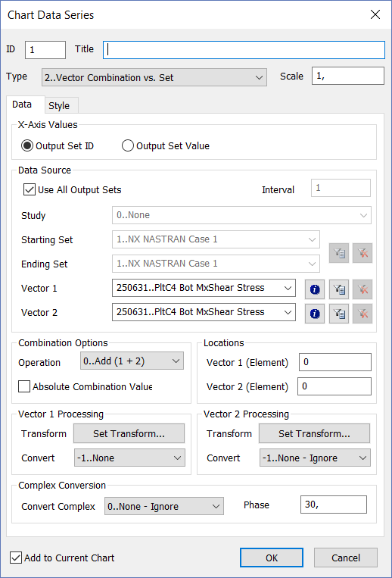Viewport: 392px width, 578px height.
Task: Click Set Transform for Vector 2 Processing
Action: coord(314,433)
